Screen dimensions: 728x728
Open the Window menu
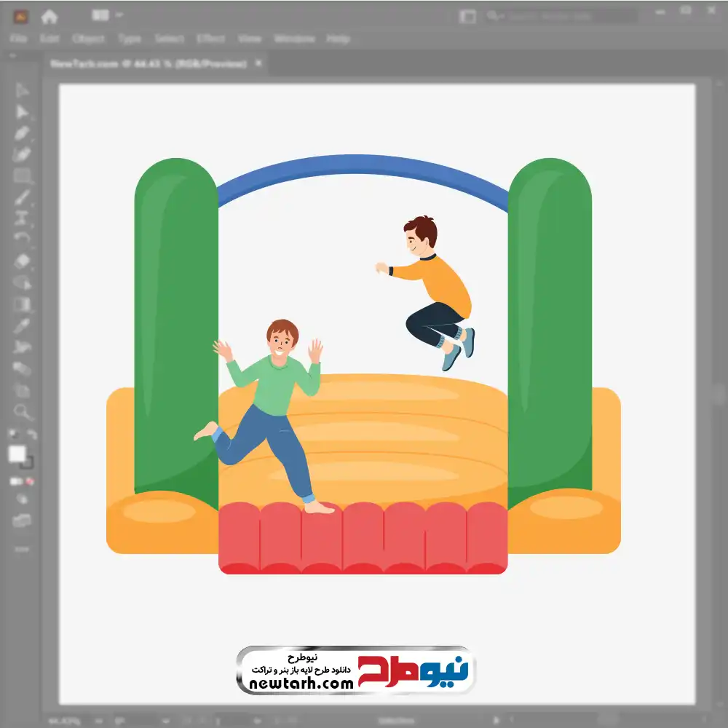click(294, 39)
